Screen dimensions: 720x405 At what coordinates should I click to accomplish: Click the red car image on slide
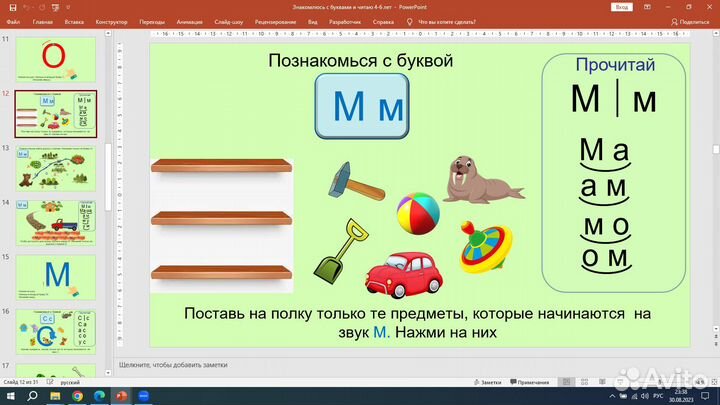coord(404,275)
